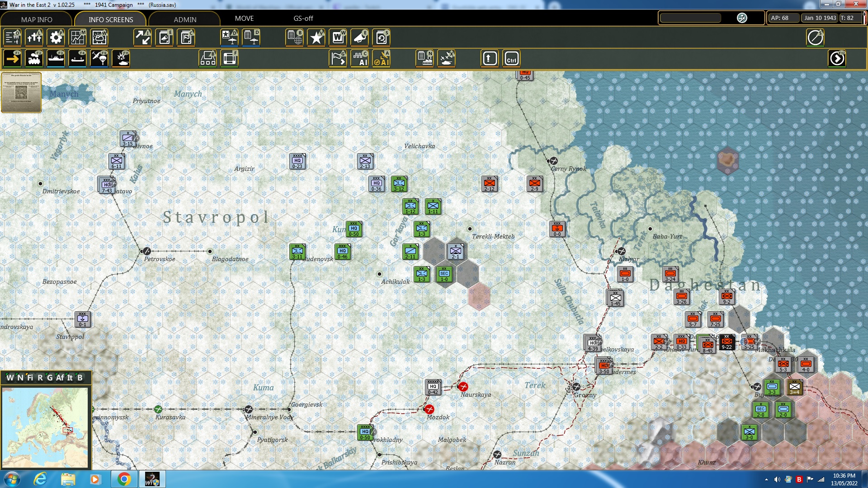Click the planes-over-tank (X) icon

pos(446,58)
